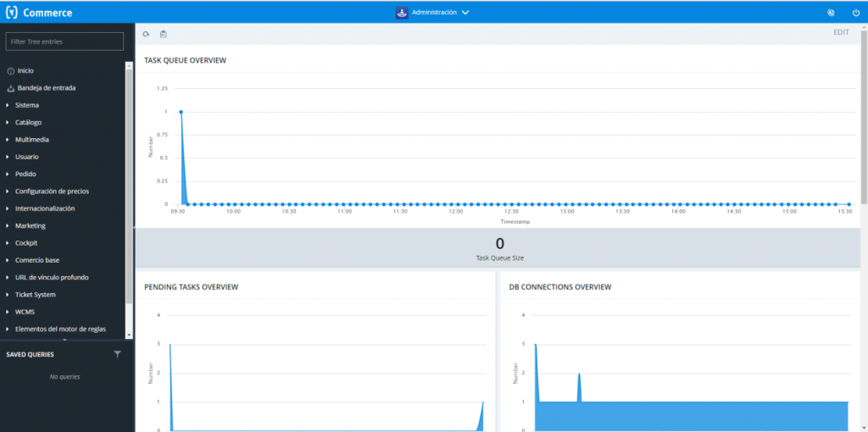Click the Commerce logo in the header

point(39,13)
